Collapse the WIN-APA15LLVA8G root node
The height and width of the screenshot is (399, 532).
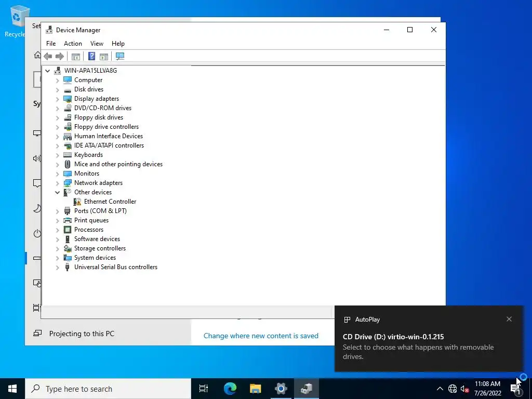tap(48, 71)
